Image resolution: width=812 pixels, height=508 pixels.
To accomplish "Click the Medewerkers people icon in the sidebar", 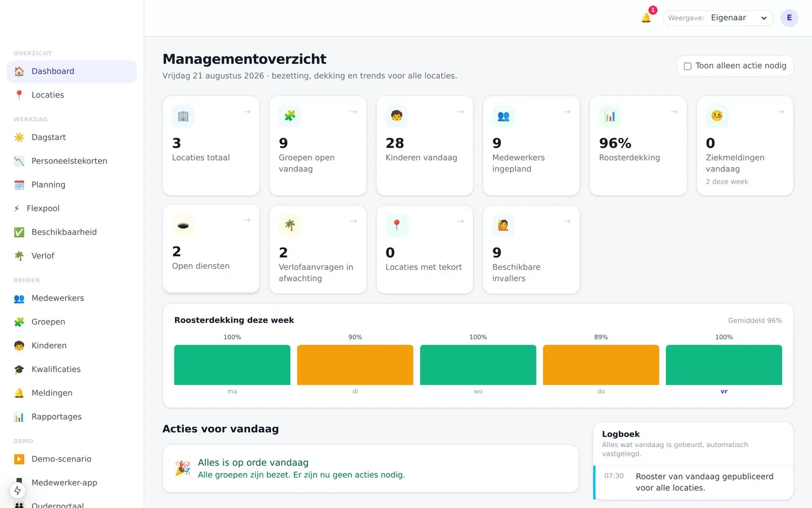I will 19,298.
